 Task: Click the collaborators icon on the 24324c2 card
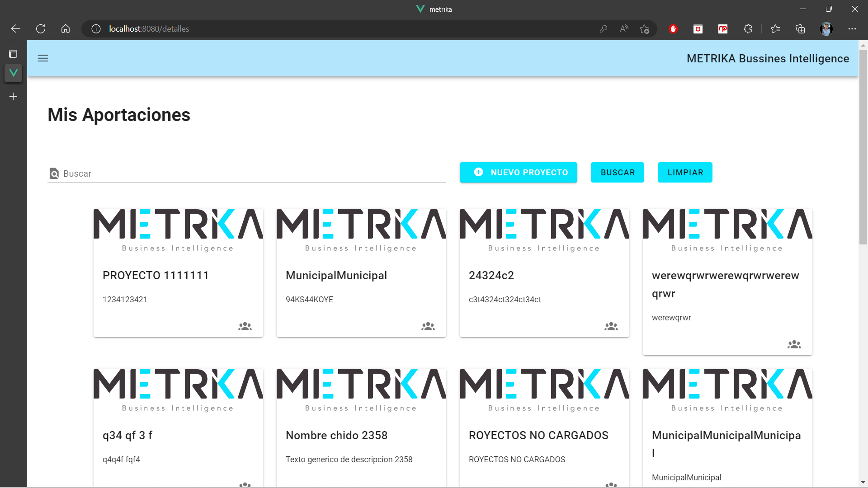pos(610,326)
